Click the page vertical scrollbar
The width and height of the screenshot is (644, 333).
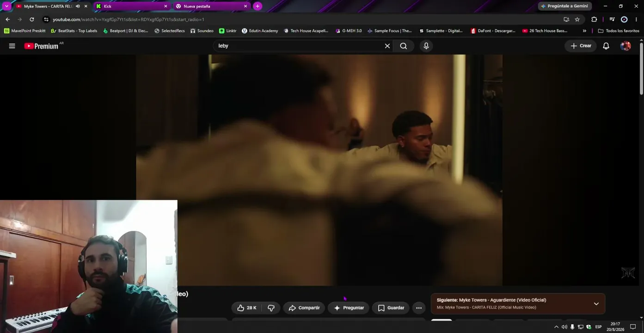pyautogui.click(x=641, y=69)
